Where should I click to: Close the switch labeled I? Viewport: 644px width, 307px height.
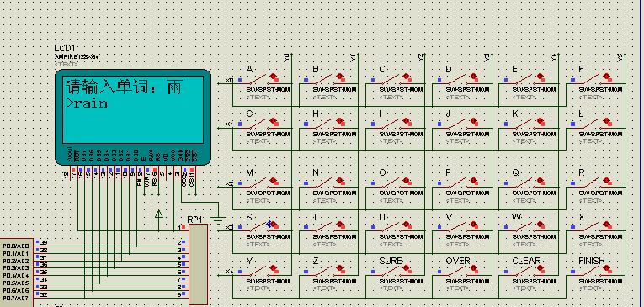click(x=390, y=123)
